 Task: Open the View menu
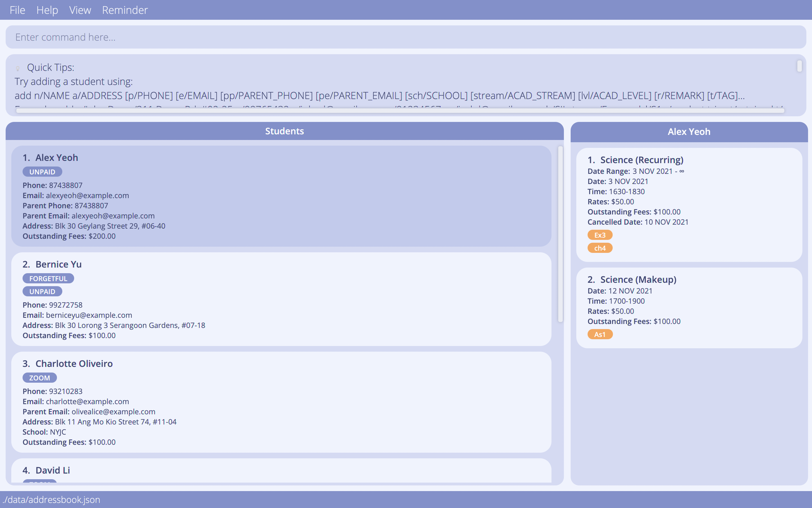coord(80,10)
